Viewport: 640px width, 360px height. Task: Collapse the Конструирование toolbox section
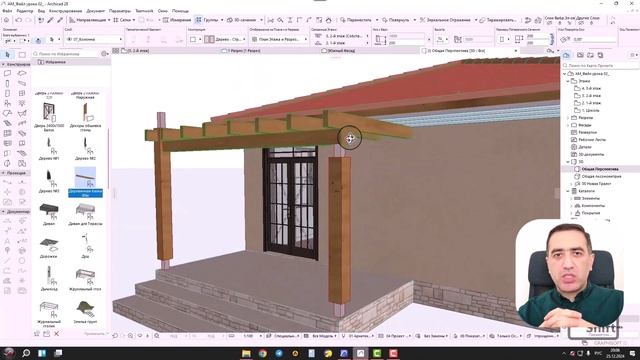[x=3, y=64]
